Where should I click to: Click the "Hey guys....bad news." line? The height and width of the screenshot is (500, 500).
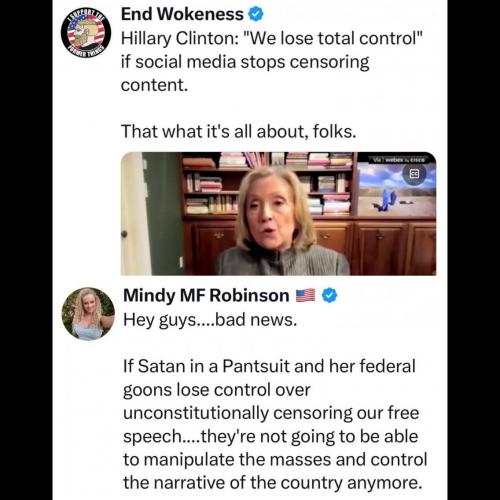[210, 320]
